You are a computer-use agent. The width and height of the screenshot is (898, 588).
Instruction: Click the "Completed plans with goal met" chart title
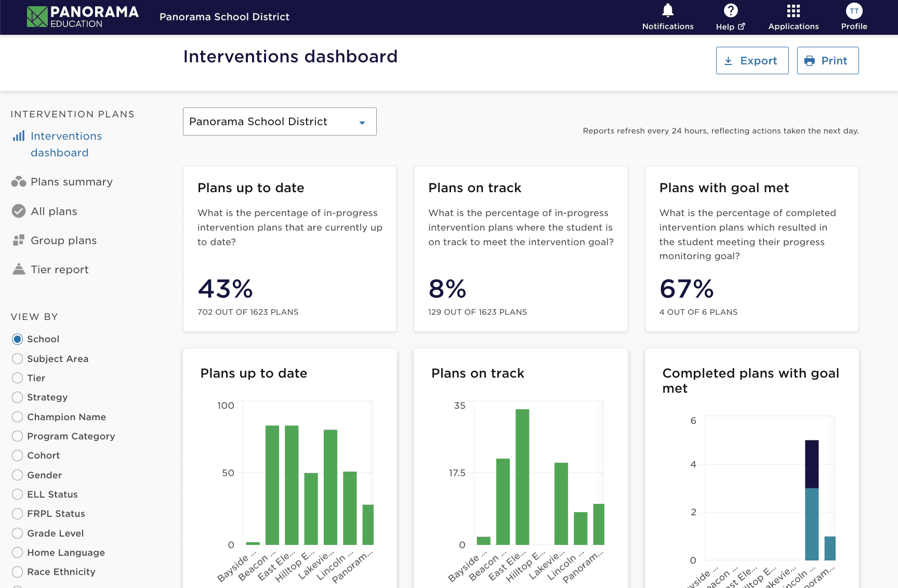point(751,381)
